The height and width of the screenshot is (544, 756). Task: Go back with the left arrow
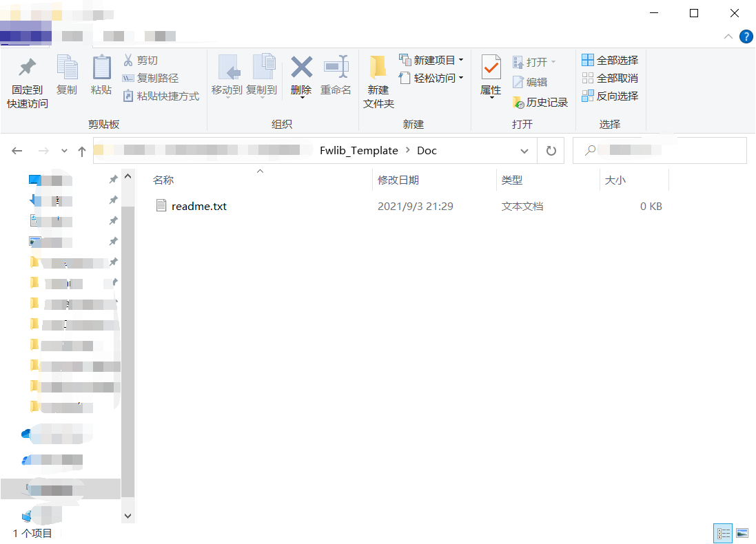(x=17, y=151)
